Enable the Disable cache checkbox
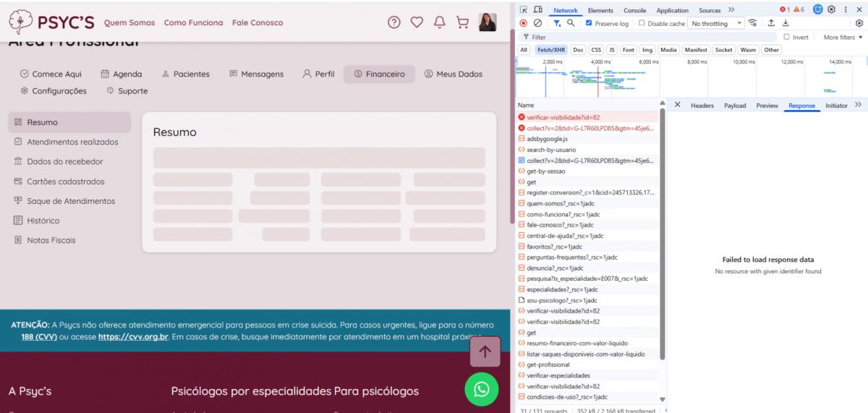Image resolution: width=868 pixels, height=413 pixels. 642,23
